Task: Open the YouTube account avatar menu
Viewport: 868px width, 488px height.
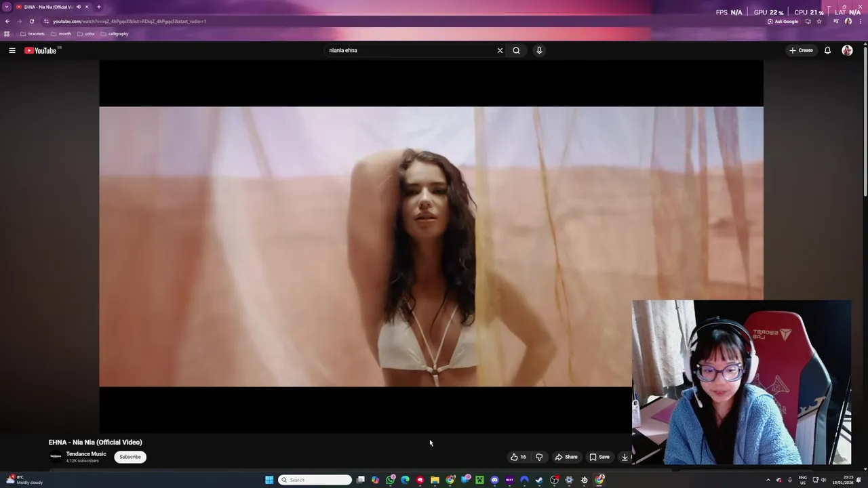Action: coord(847,50)
